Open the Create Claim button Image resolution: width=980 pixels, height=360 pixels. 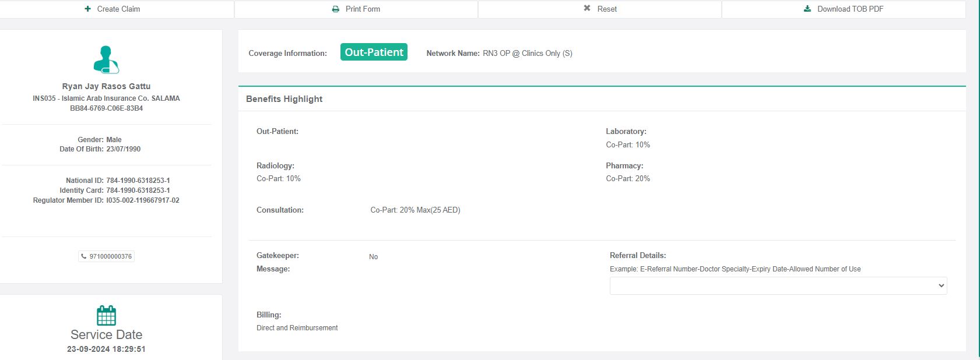117,9
